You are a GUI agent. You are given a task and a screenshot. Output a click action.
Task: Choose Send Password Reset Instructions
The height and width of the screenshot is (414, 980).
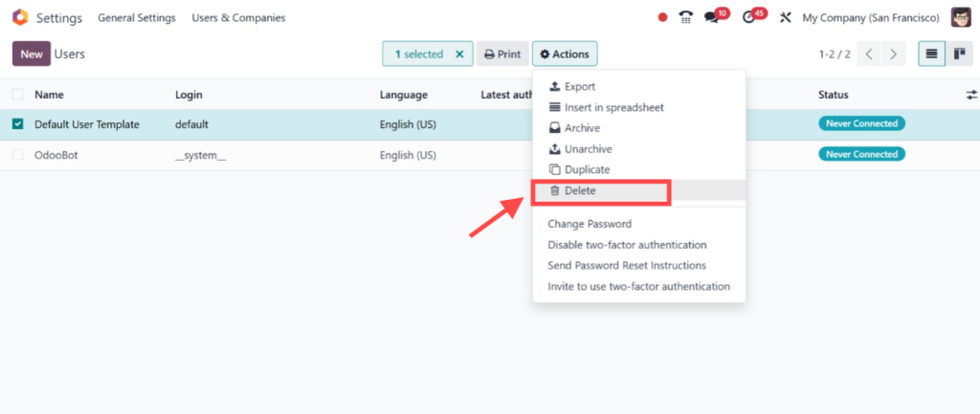click(638, 266)
